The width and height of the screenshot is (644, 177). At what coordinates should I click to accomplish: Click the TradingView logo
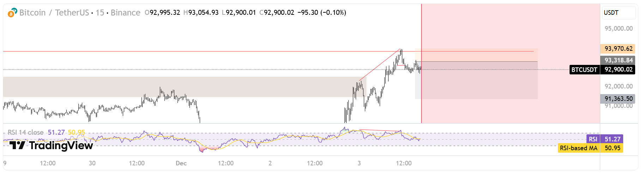[51, 145]
